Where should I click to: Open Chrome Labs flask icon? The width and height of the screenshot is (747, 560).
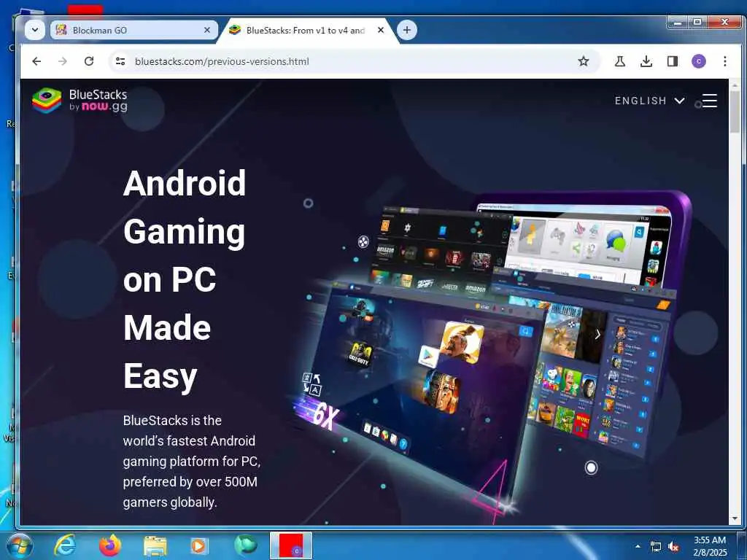point(620,61)
